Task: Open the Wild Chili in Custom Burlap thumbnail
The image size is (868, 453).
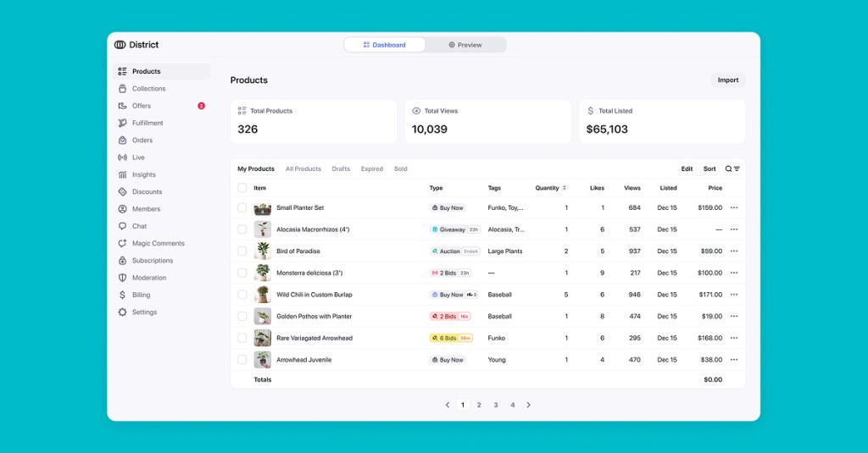Action: click(263, 295)
